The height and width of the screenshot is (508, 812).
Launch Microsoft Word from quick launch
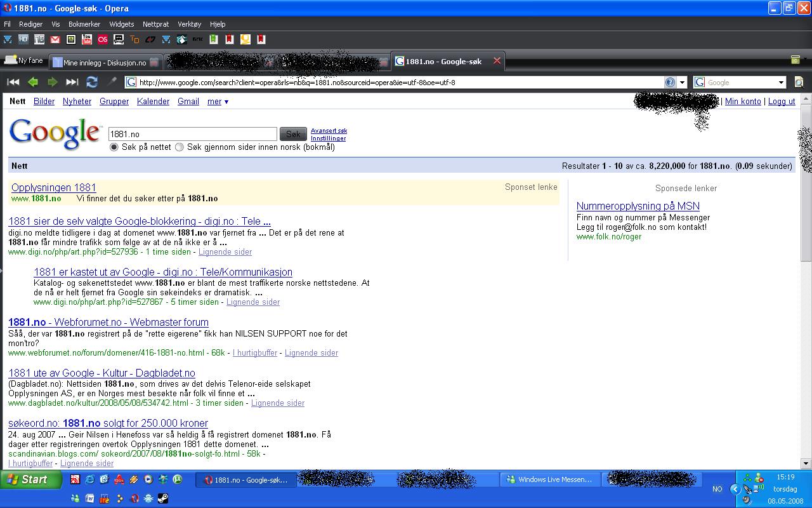click(89, 498)
